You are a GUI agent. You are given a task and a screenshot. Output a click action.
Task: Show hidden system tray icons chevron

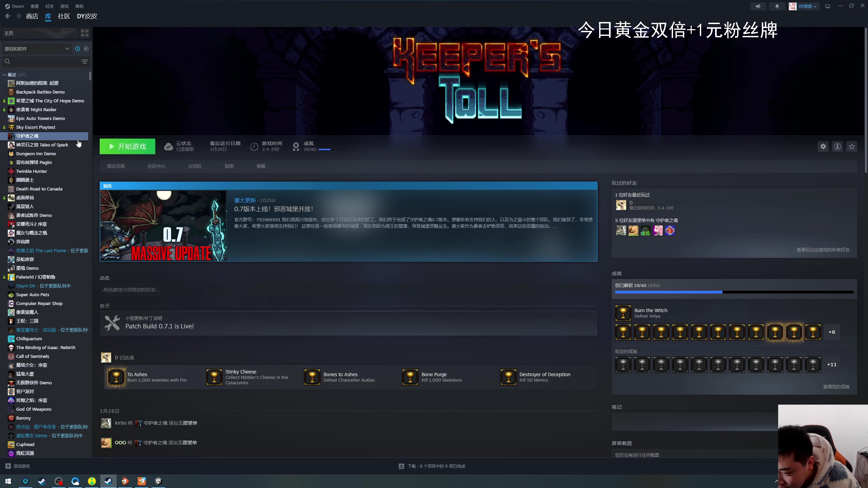tap(776, 481)
